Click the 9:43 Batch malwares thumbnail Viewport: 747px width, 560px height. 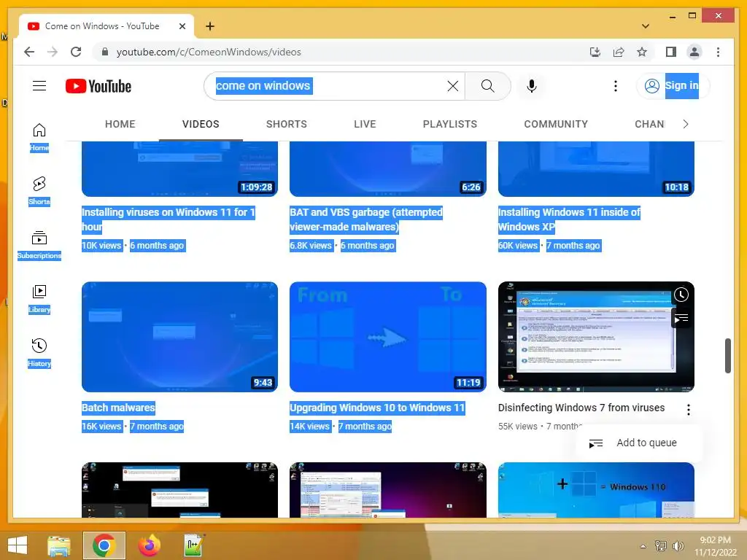coord(179,337)
